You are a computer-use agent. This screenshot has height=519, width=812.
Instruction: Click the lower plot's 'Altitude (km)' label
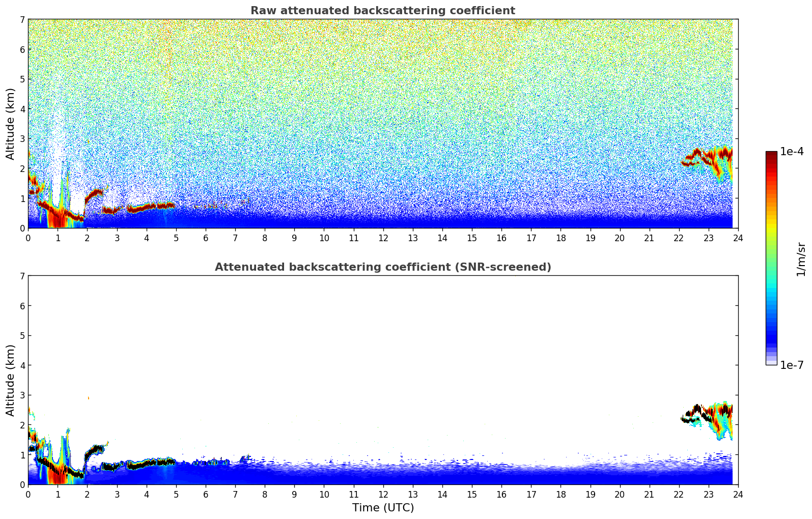[x=10, y=380]
